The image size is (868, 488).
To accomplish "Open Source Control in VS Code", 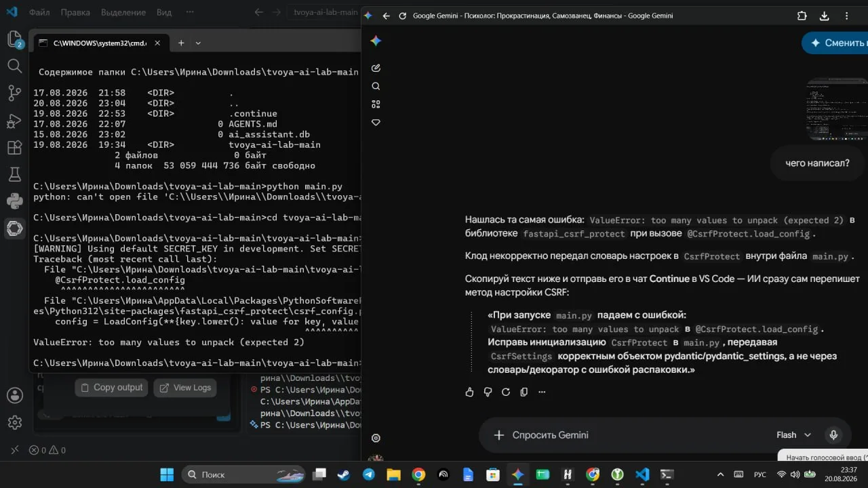I will coord(14,93).
